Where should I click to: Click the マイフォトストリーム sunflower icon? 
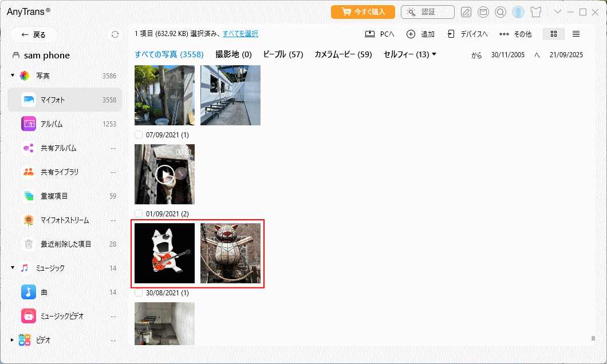[29, 220]
